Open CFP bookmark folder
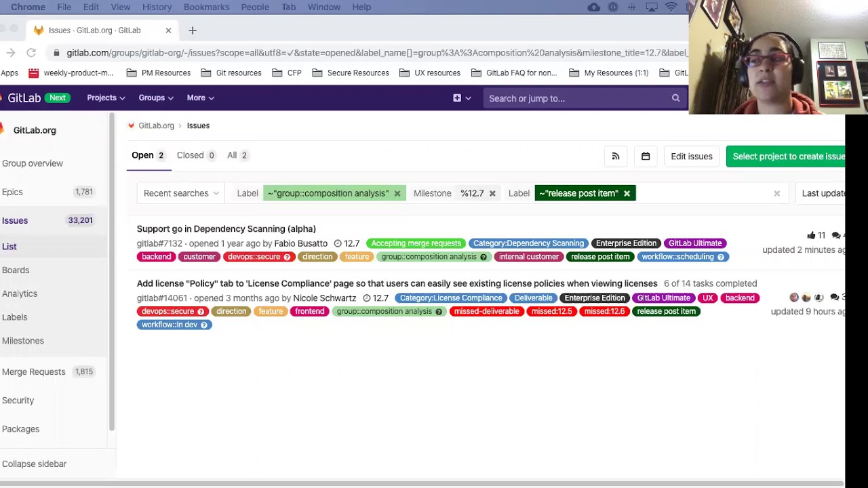 pos(287,73)
